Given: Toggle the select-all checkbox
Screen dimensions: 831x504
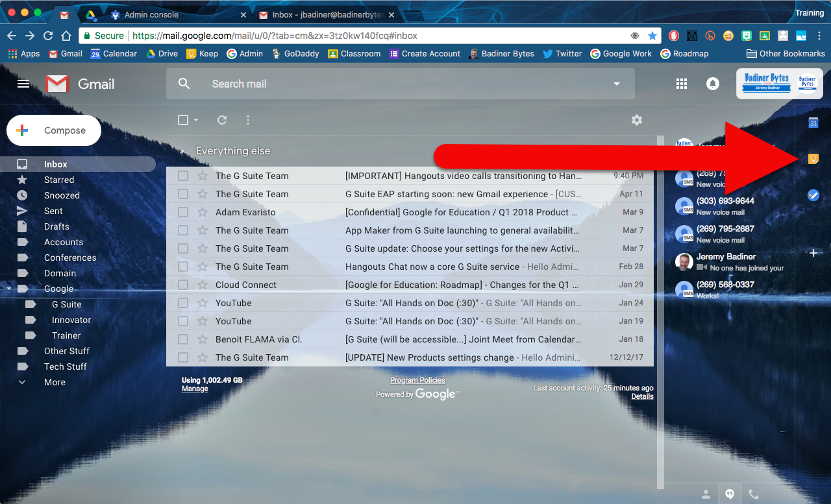Looking at the screenshot, I should click(183, 120).
